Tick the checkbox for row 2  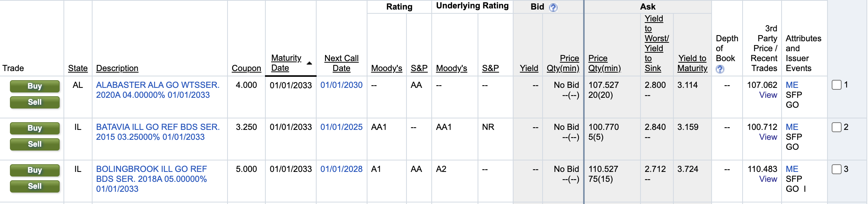tap(836, 127)
